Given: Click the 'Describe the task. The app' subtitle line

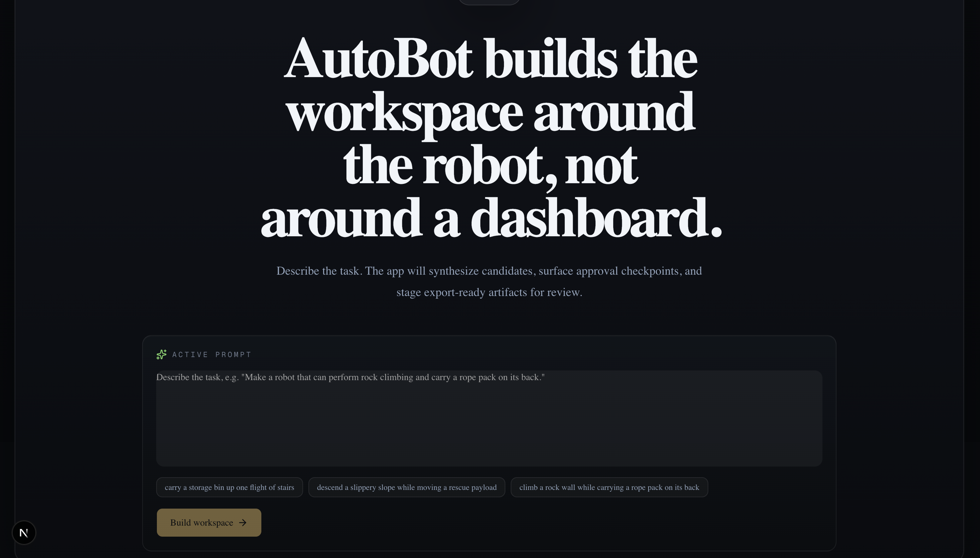Looking at the screenshot, I should (x=489, y=271).
